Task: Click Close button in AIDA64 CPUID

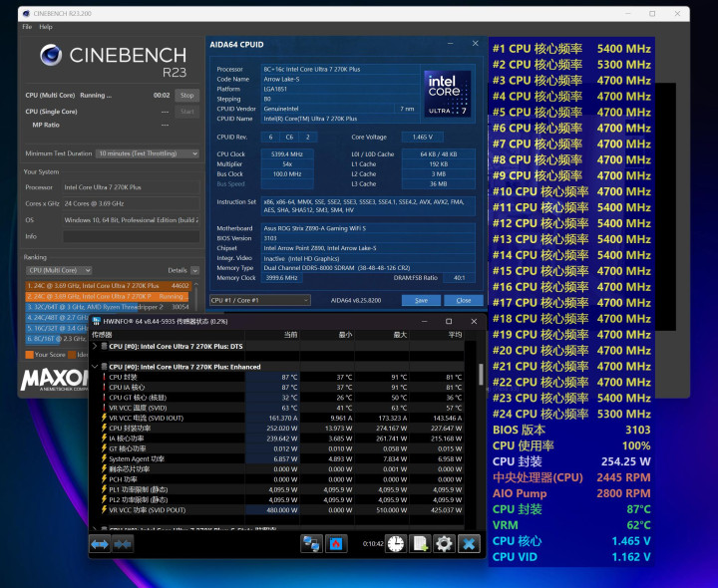Action: click(462, 300)
